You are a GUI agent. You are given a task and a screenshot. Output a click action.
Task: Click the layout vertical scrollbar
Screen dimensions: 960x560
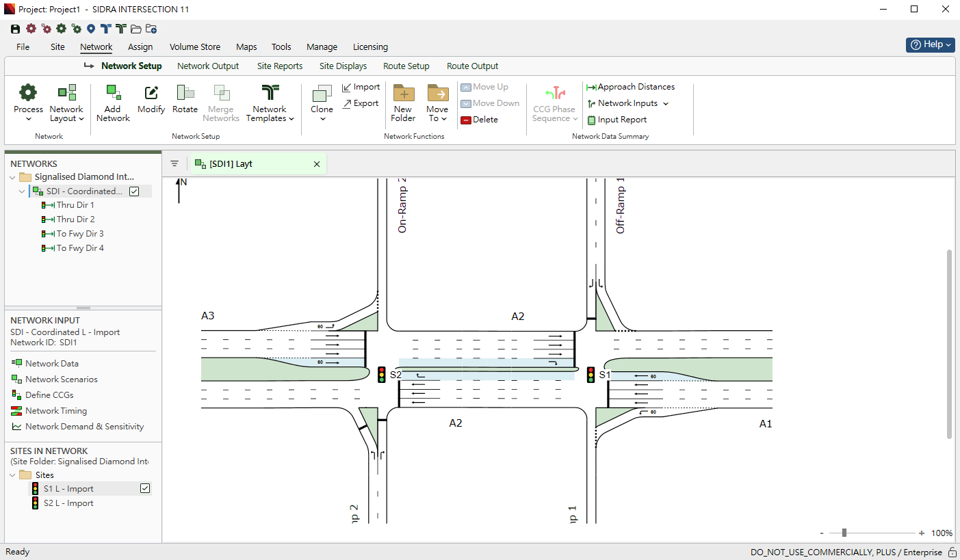949,344
